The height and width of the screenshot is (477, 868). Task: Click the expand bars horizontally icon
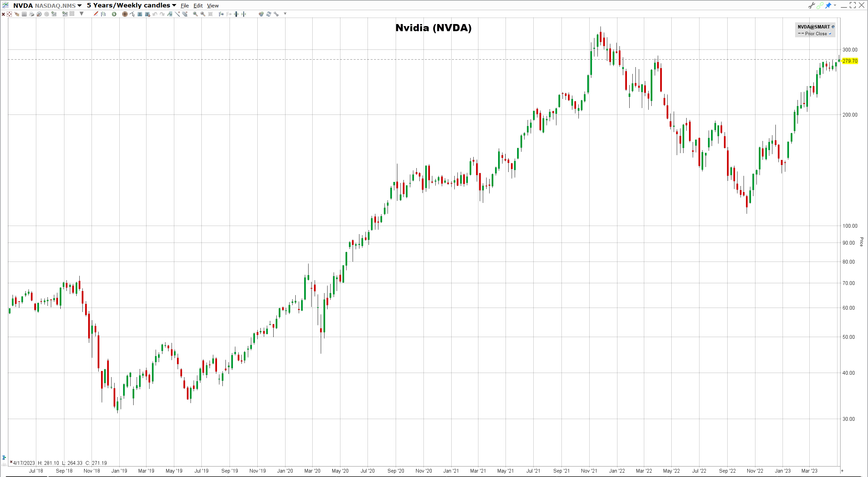[236, 14]
